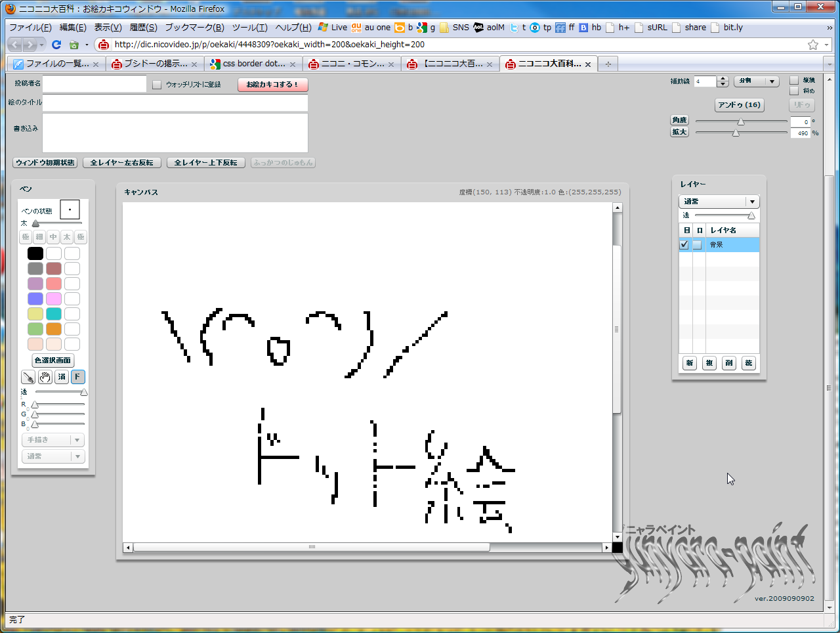Activate the ド dot drawing tool

point(78,377)
